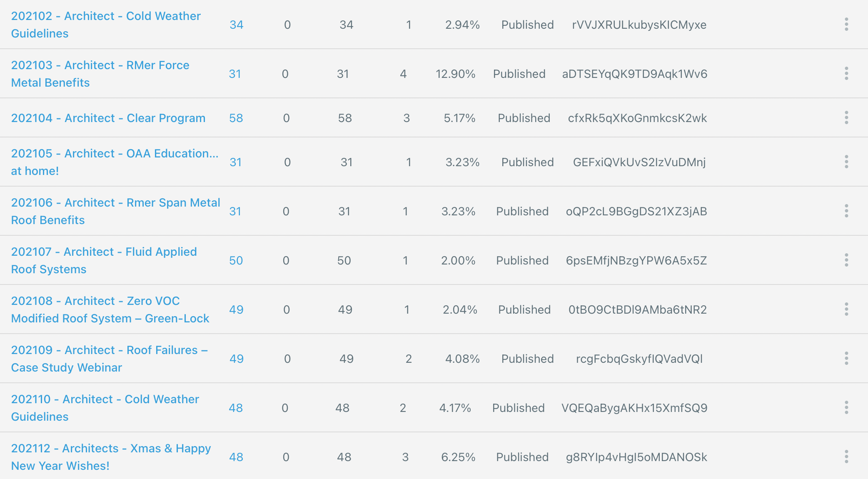868x479 pixels.
Task: Open actions menu for 202112 Xmas wishes row
Action: coord(846,457)
